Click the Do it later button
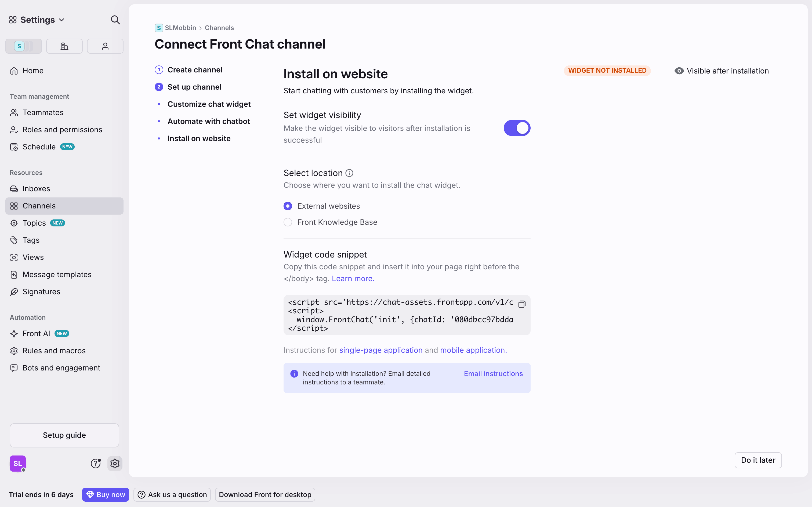 [758, 460]
